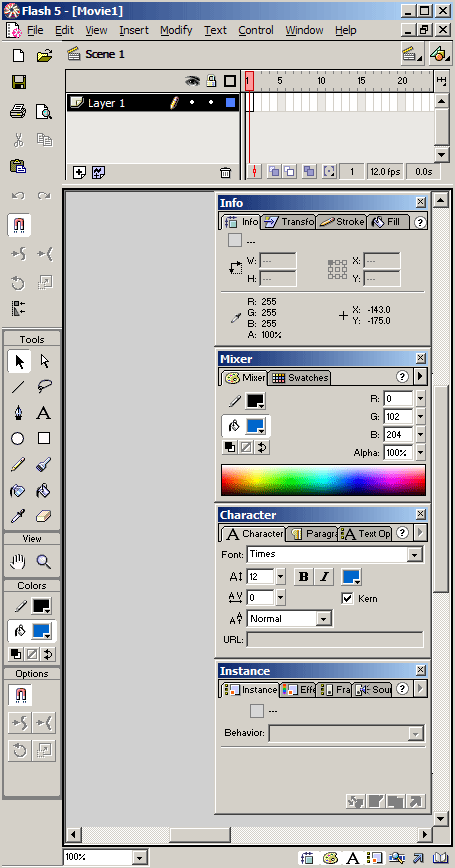Use the Ink Bottle tool
The height and width of the screenshot is (868, 455).
click(18, 490)
